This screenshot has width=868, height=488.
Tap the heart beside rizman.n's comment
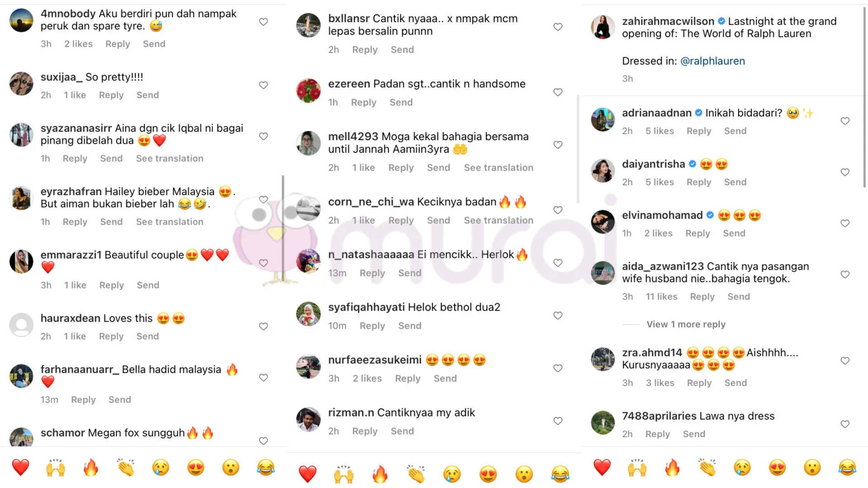558,421
